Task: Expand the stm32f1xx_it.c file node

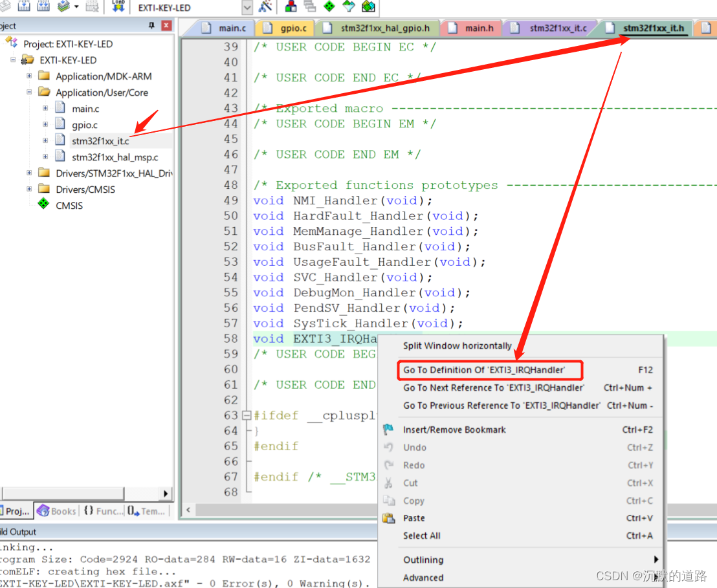Action: coord(45,141)
